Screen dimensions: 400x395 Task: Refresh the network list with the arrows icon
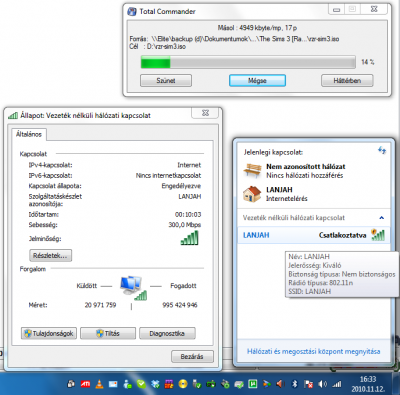point(382,150)
